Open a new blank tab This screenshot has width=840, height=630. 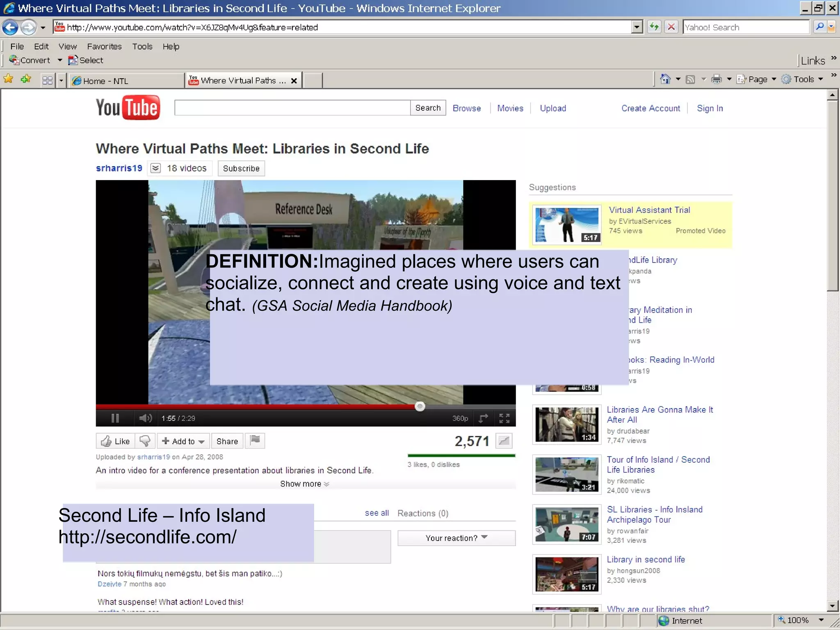coord(313,81)
